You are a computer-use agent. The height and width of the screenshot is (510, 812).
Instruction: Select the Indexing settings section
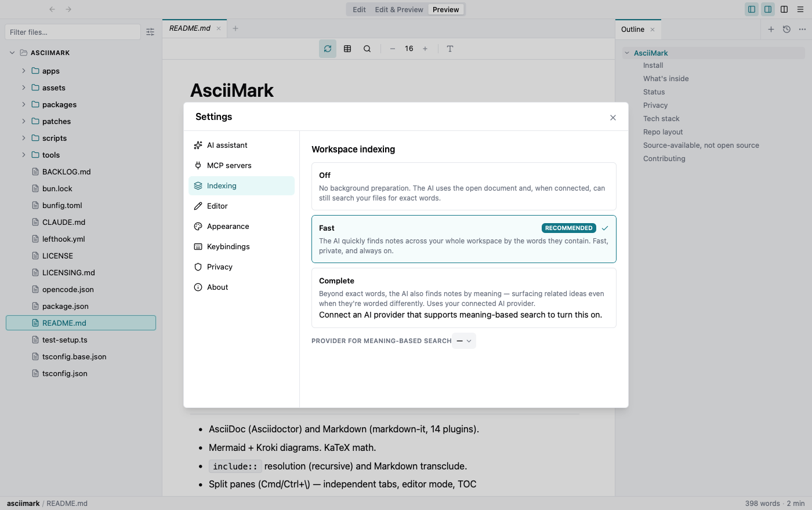point(241,186)
